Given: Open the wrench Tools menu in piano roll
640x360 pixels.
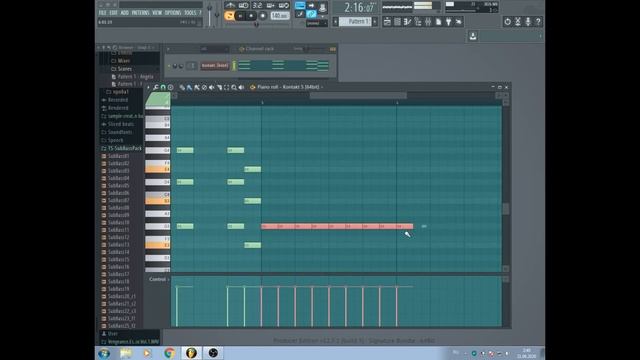Looking at the screenshot, I should (156, 87).
